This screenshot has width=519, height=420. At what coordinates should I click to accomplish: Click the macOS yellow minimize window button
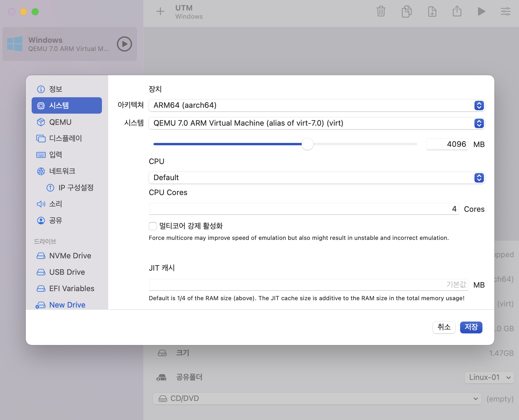pyautogui.click(x=23, y=12)
